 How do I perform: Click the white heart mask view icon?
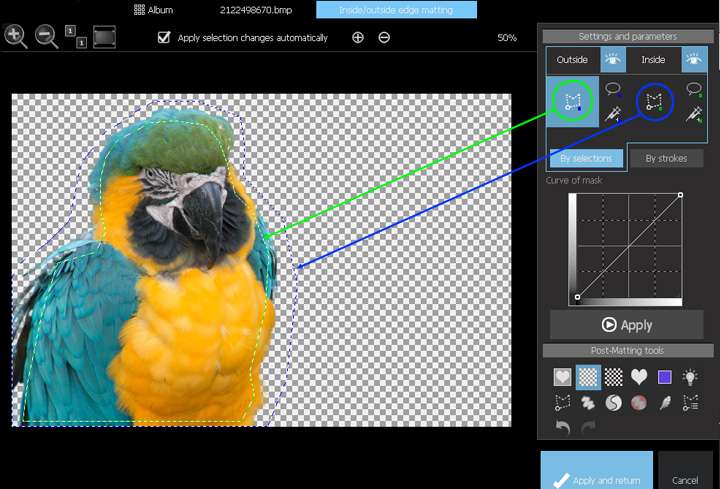click(639, 377)
